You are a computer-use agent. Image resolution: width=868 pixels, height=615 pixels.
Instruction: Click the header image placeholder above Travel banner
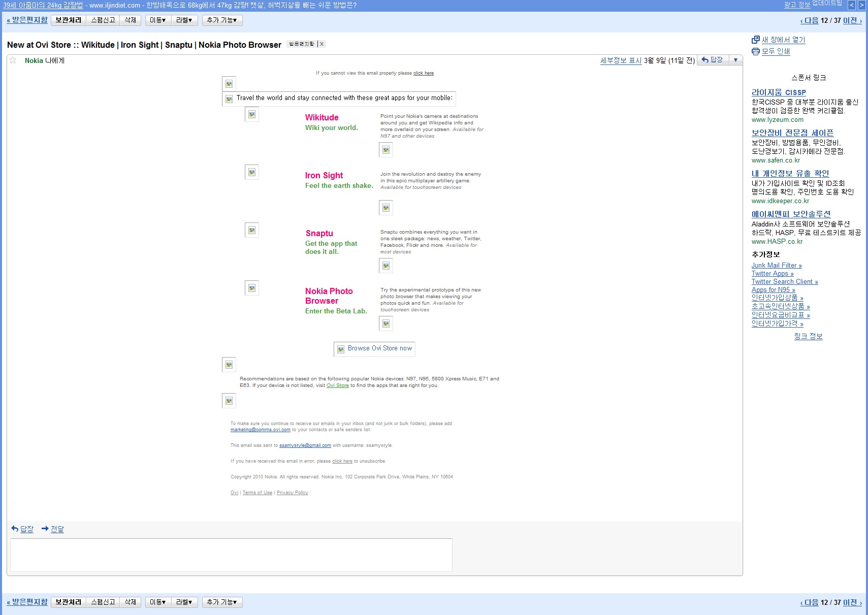[x=229, y=84]
